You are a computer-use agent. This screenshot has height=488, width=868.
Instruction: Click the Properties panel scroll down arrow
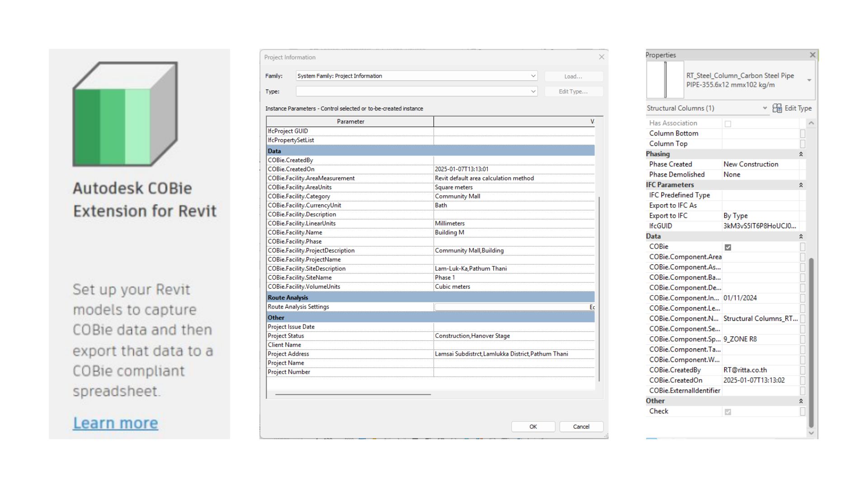[x=811, y=433]
